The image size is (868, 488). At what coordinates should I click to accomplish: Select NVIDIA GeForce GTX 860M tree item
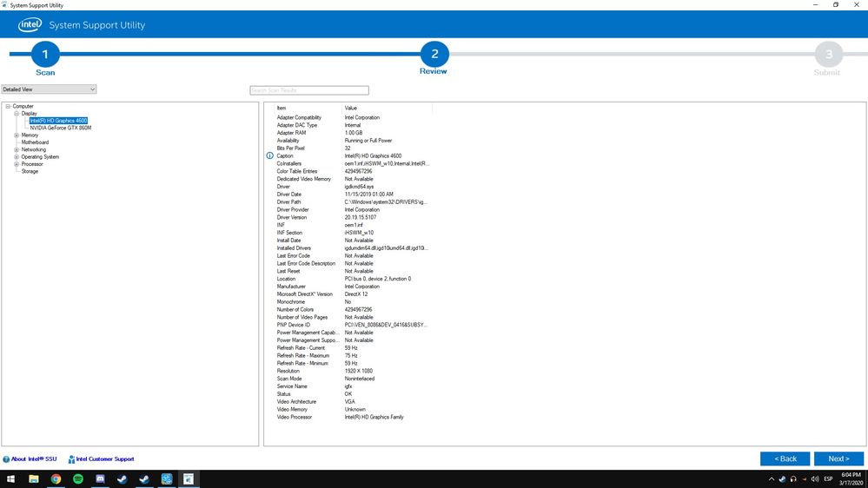[x=60, y=128]
